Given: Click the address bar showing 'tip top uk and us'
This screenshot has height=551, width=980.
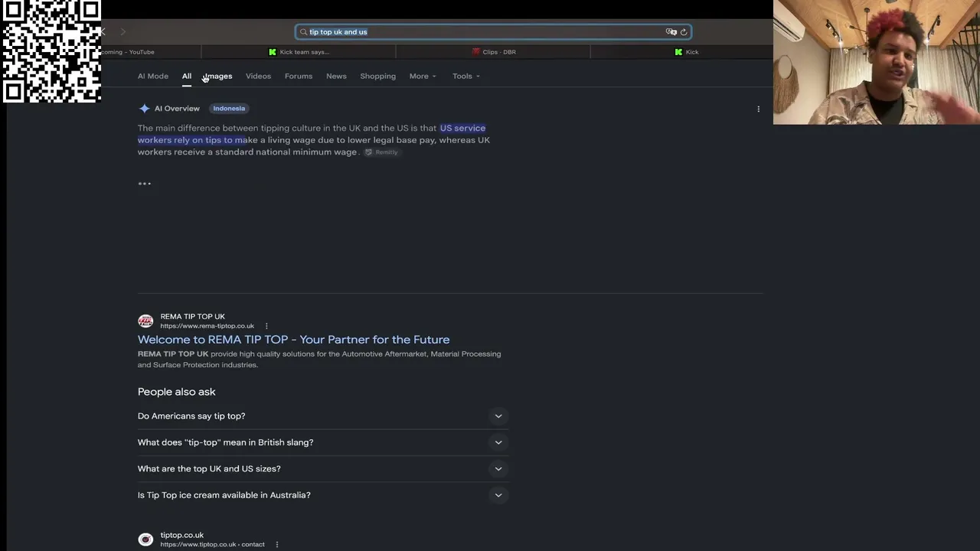Looking at the screenshot, I should (493, 32).
